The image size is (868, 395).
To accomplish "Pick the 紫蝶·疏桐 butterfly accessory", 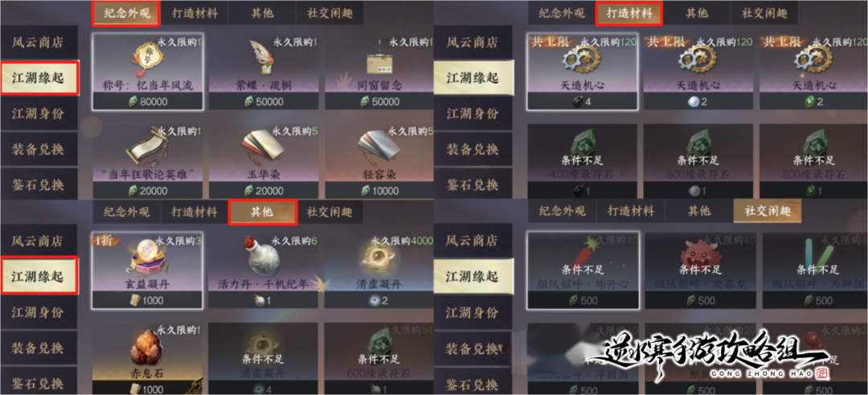I will coord(263,71).
